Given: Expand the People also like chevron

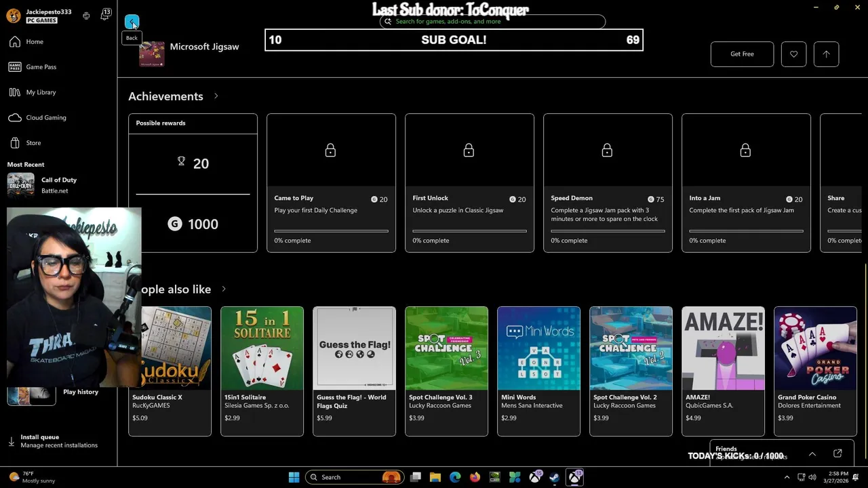Looking at the screenshot, I should [x=224, y=289].
